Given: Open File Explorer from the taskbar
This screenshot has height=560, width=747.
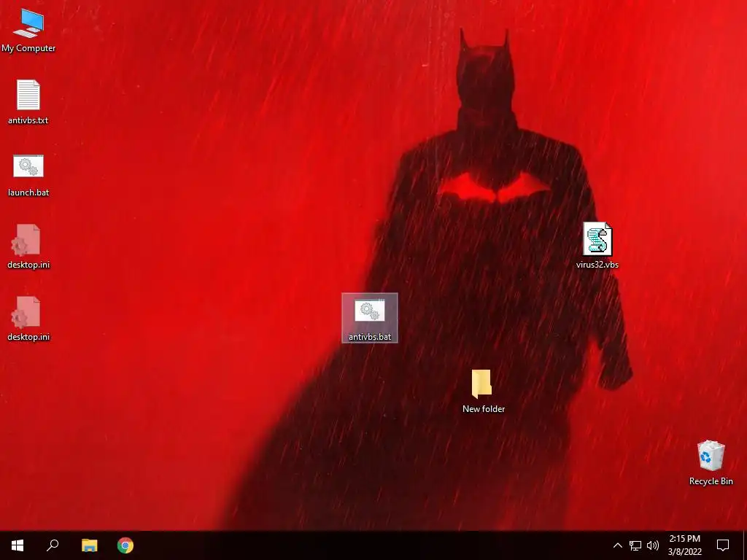Looking at the screenshot, I should point(89,545).
